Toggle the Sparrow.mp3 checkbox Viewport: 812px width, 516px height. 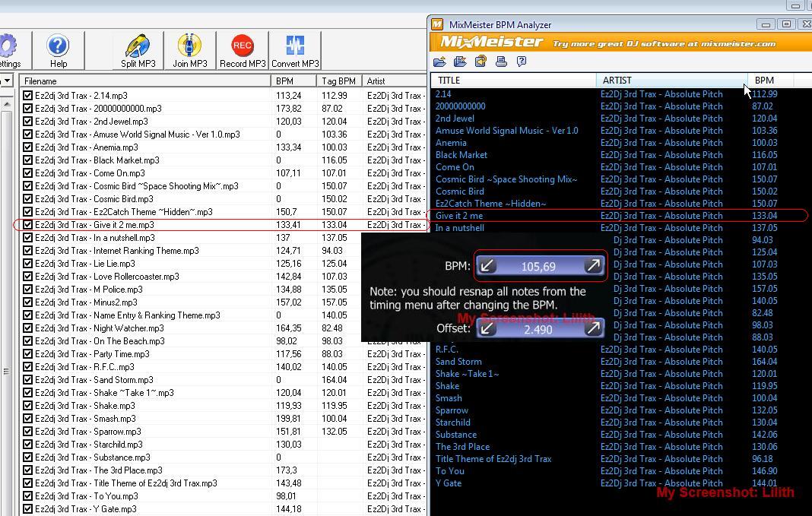coord(27,432)
